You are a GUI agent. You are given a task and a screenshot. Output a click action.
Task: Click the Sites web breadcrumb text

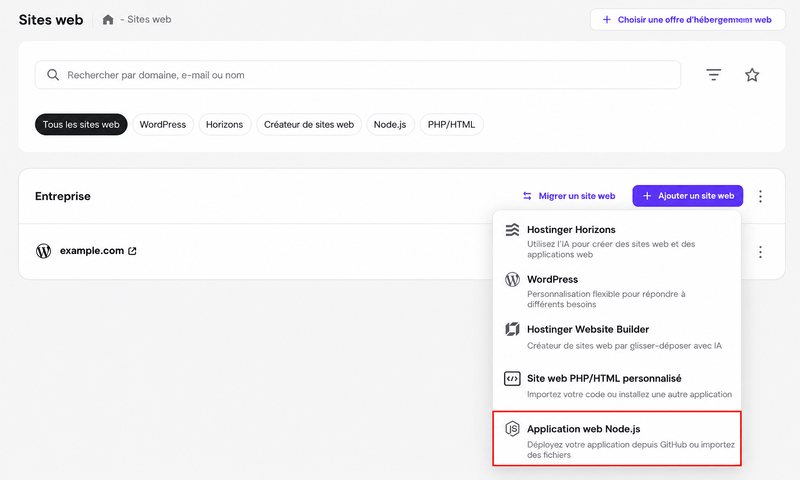pos(149,19)
